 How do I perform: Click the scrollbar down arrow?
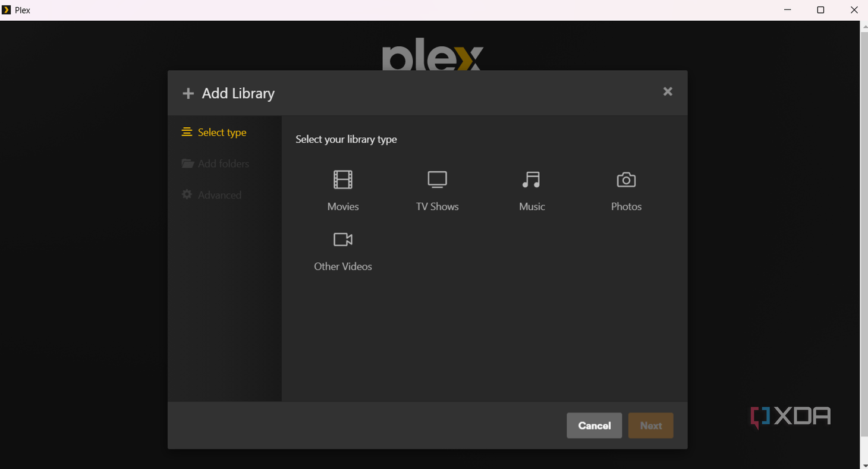coord(864,464)
